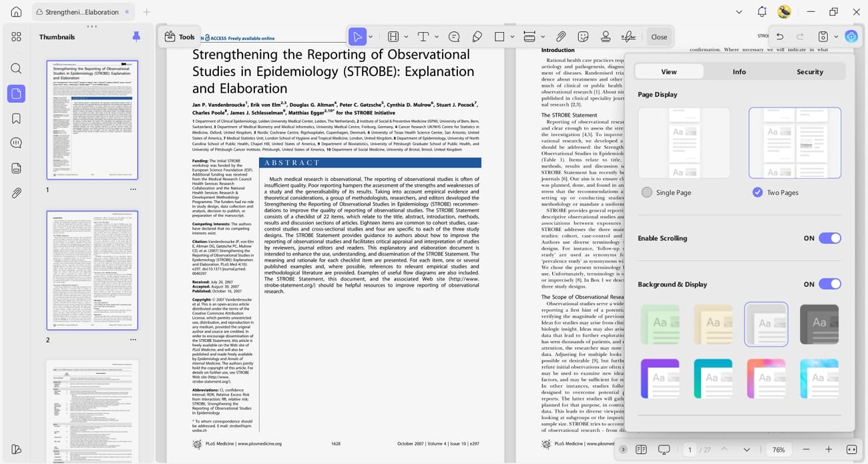Open the comments search panel icon
The image size is (868, 464).
(16, 143)
